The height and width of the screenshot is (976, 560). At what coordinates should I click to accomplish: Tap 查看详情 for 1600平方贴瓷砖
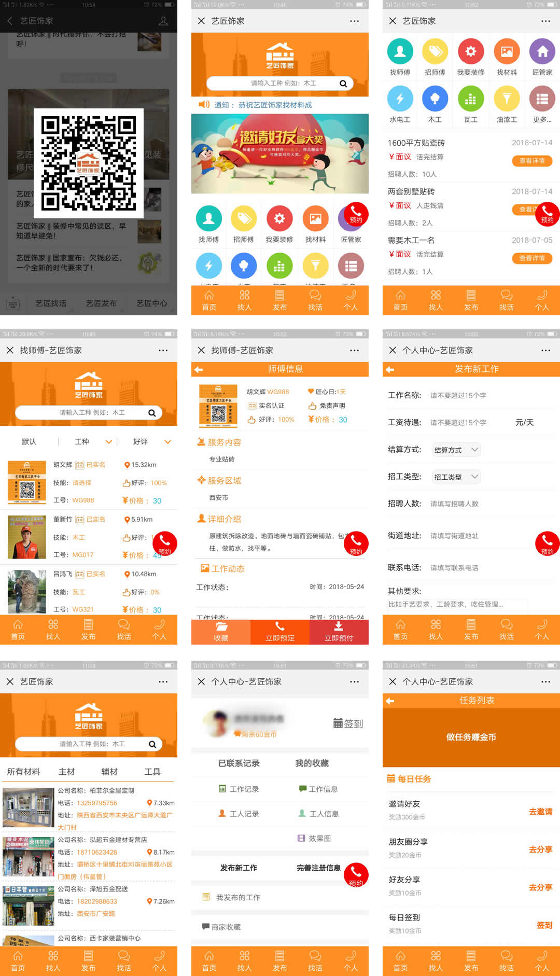tap(532, 161)
